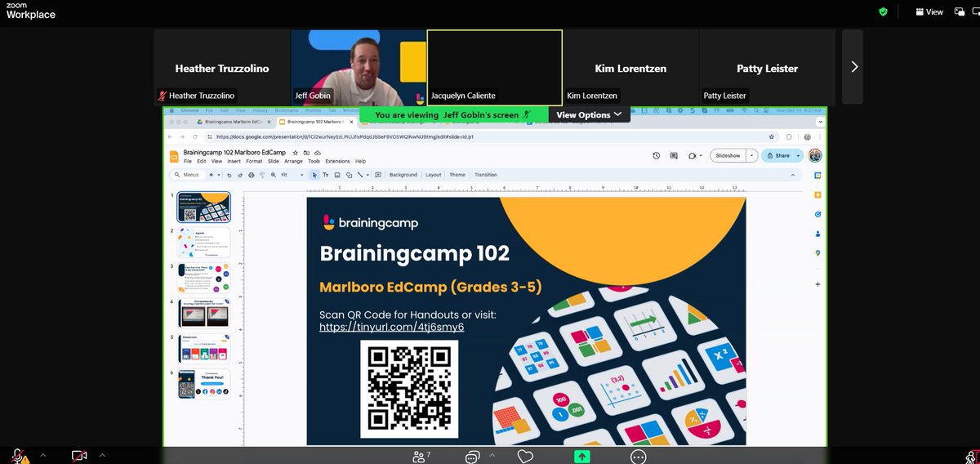Expand audio options caret beside microphone
This screenshot has height=464, width=980.
[x=42, y=455]
